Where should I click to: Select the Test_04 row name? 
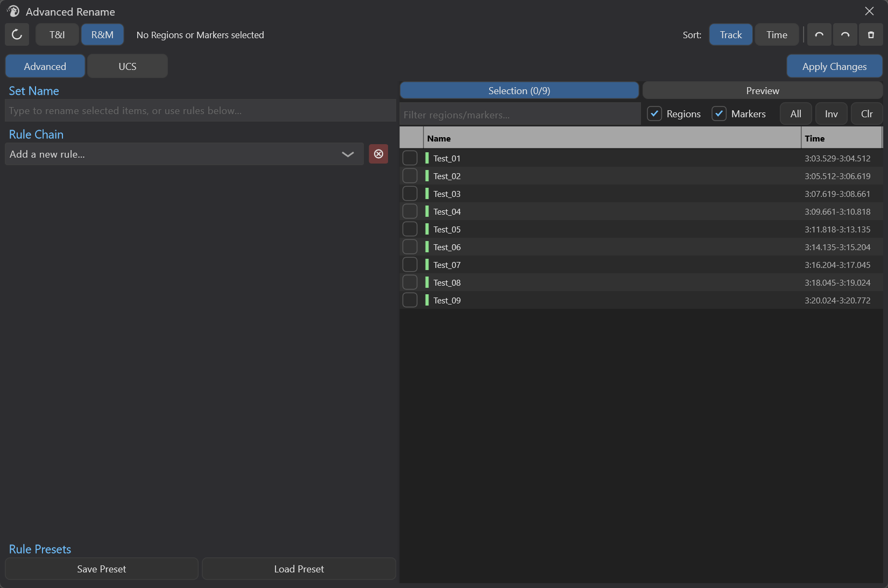click(447, 211)
